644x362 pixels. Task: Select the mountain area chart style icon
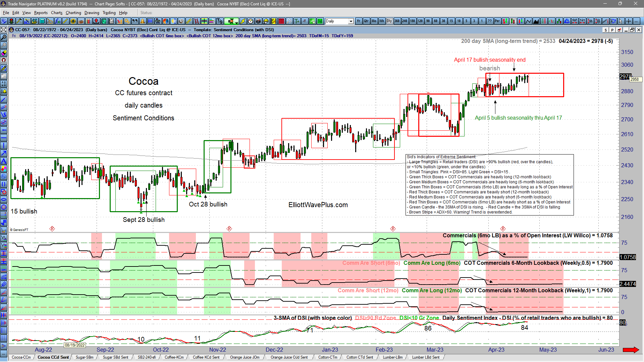click(536, 21)
